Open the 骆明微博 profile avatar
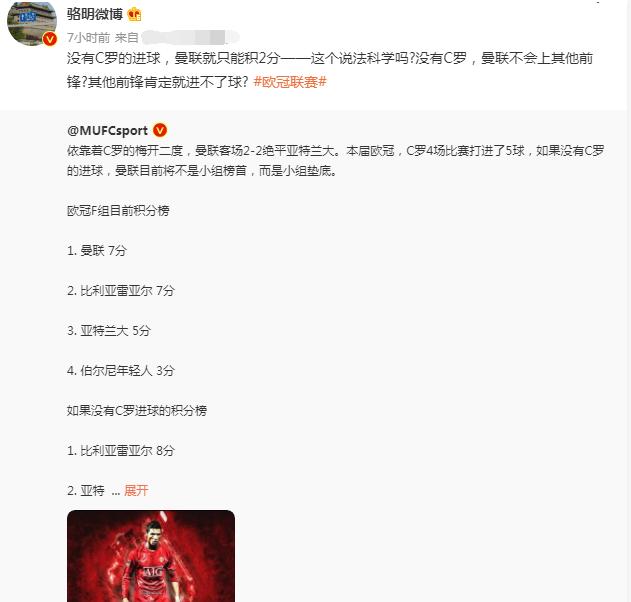 (32, 23)
